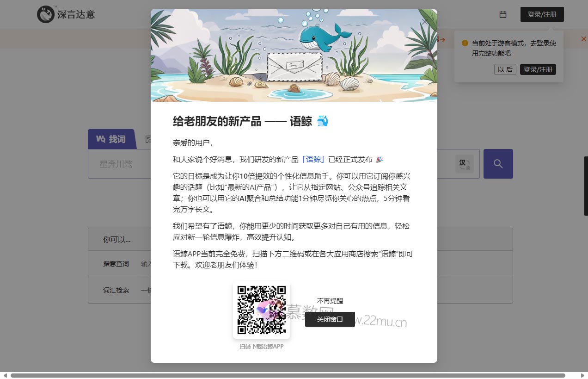Click the WQ icon on the 找词 tab
Screen dimensions: 588x379
coord(101,139)
